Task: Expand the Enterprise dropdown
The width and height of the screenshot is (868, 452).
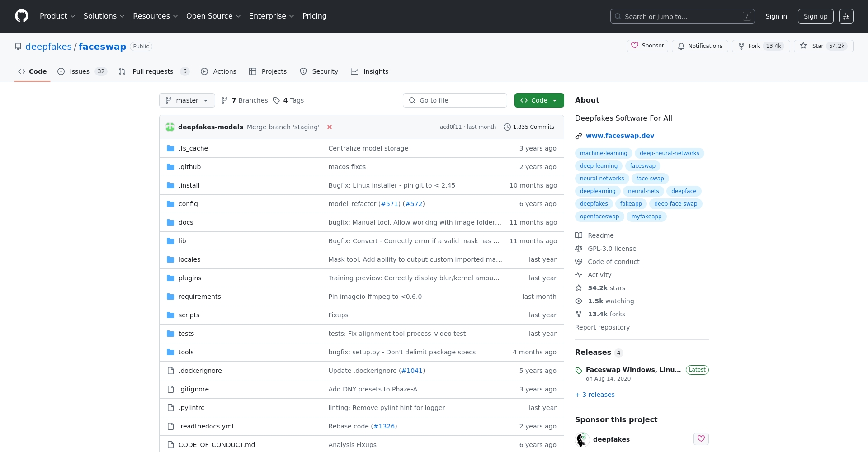Action: point(271,16)
